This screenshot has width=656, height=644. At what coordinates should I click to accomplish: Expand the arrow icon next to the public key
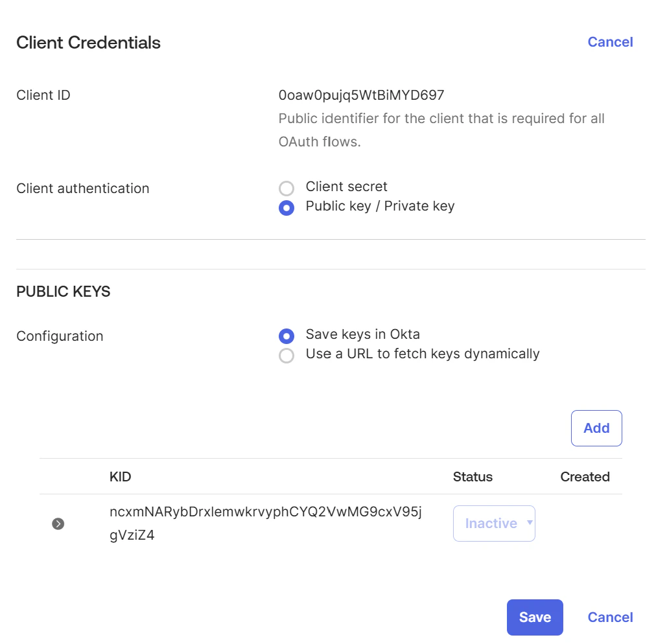point(58,523)
